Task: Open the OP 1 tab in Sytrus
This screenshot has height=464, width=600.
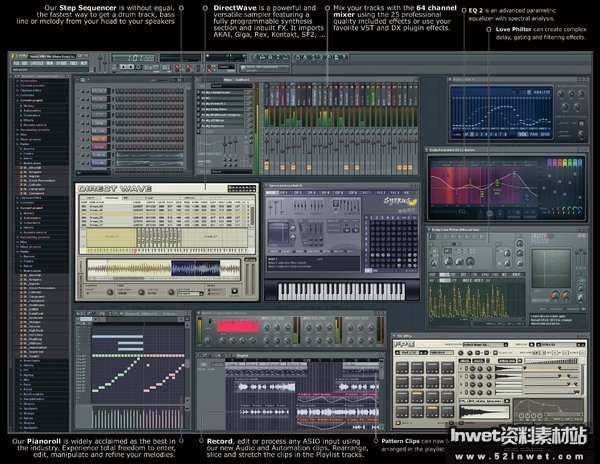Action: point(284,192)
